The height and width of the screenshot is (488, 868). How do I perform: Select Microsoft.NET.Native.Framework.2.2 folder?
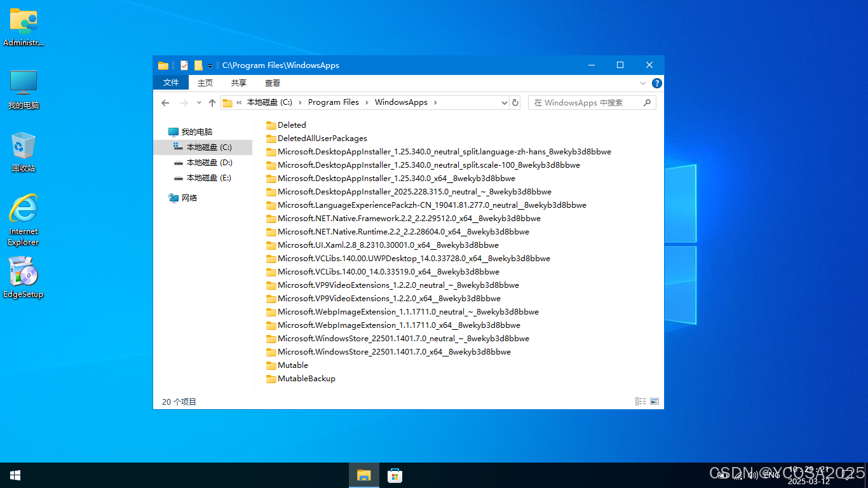403,219
